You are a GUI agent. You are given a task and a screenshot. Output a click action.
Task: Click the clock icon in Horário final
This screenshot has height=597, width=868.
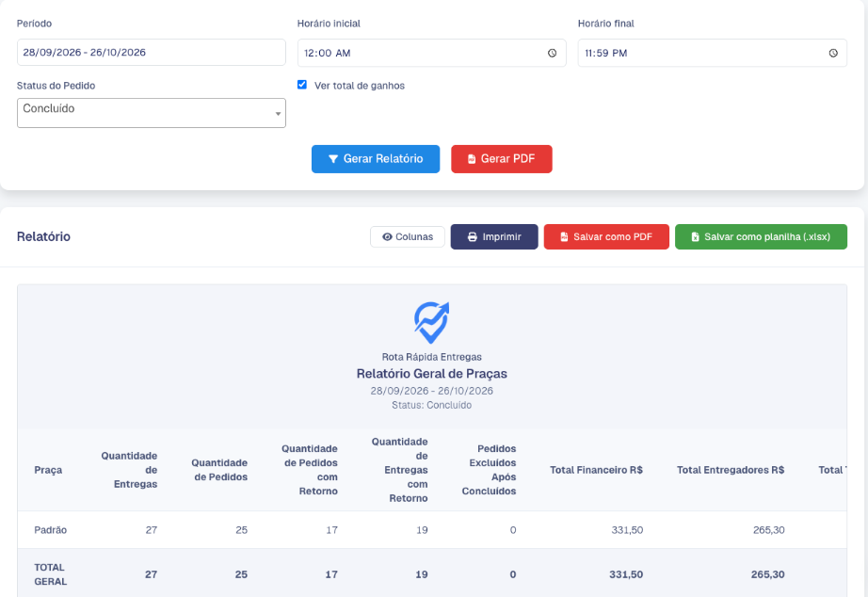pos(833,53)
